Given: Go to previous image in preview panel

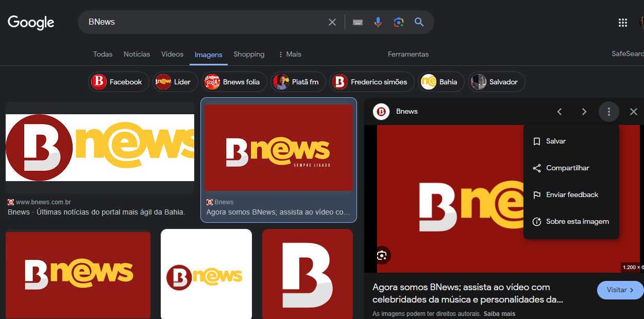Looking at the screenshot, I should point(560,112).
